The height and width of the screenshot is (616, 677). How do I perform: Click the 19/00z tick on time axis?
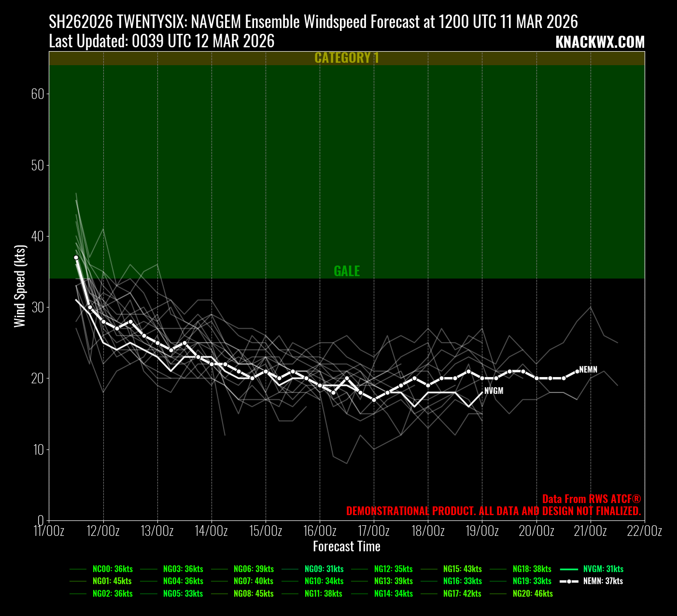click(x=482, y=531)
